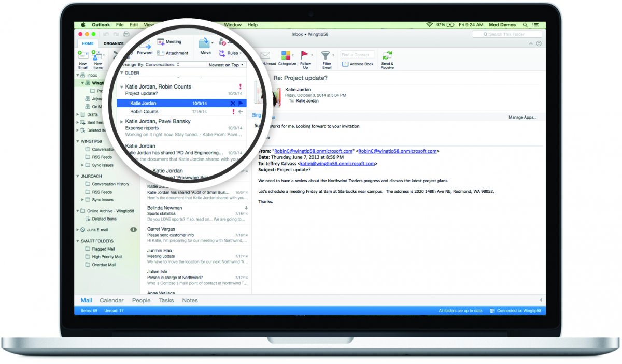Open the Newest on Top sort dropdown

(226, 65)
